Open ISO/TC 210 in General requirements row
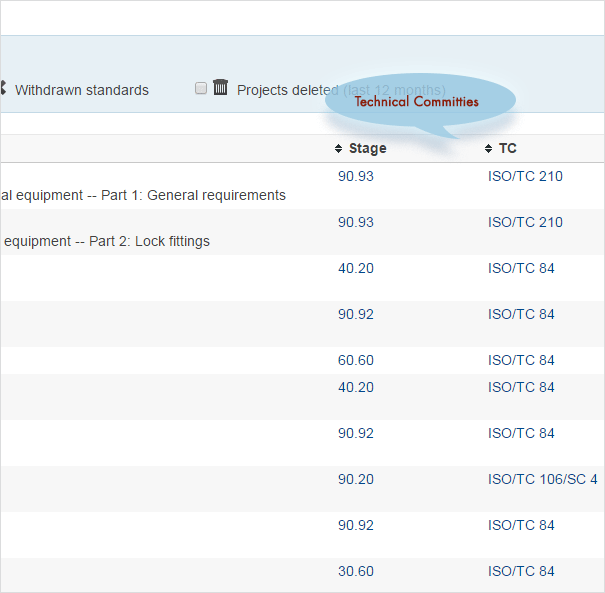The width and height of the screenshot is (605, 593). coord(525,176)
